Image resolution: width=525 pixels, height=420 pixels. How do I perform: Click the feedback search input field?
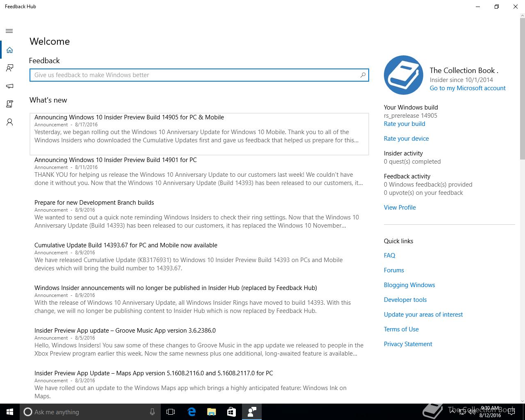pyautogui.click(x=199, y=75)
